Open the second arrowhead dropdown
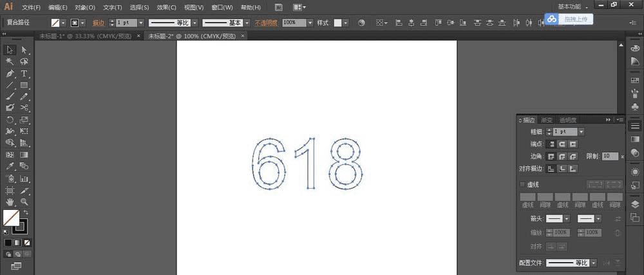The image size is (644, 275). coord(598,219)
